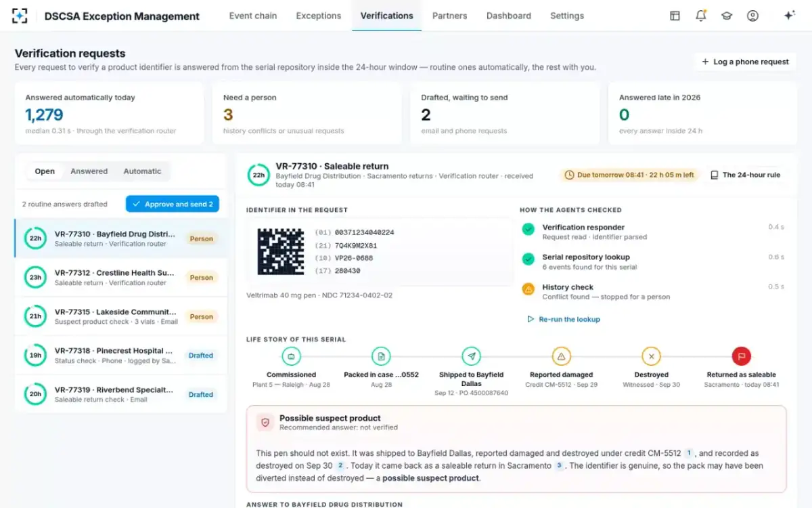This screenshot has height=508, width=812.
Task: Click the Returned as saleable flag icon
Action: click(x=741, y=356)
